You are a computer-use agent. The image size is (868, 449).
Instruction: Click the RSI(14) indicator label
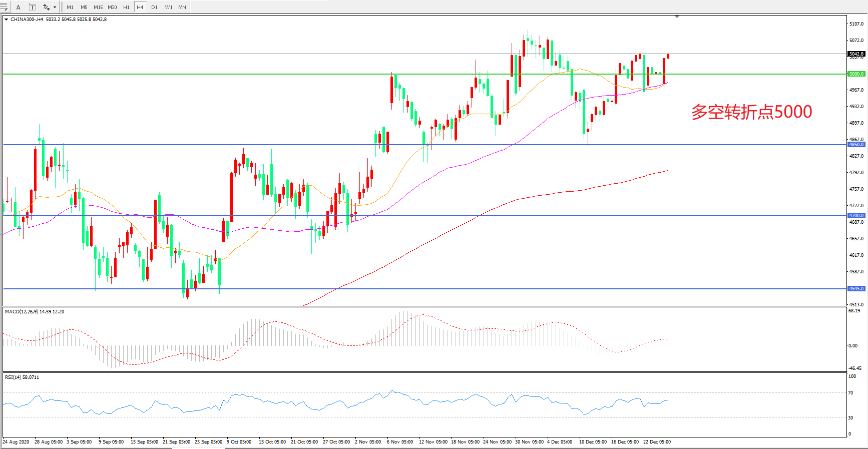pos(22,377)
